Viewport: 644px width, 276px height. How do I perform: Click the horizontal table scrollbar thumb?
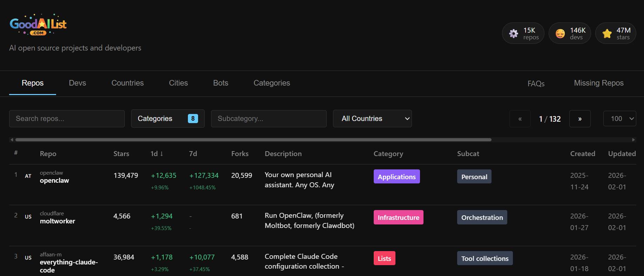[253, 140]
